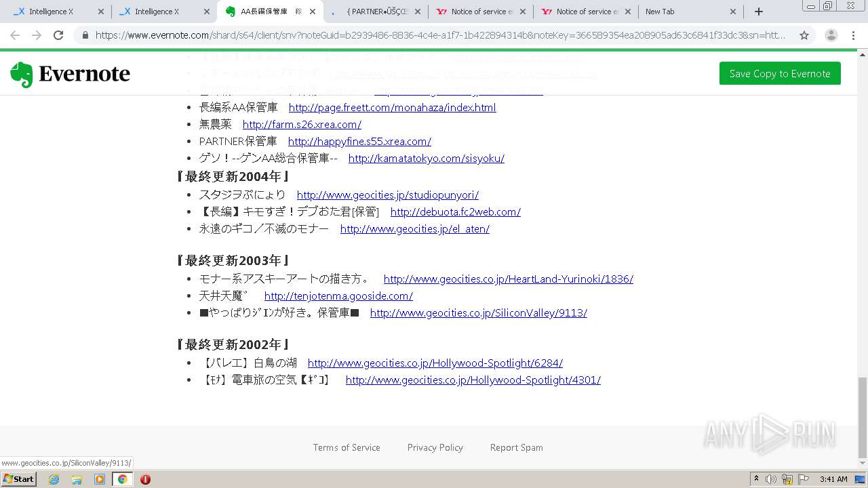Click the 無農薬 list text
The height and width of the screenshot is (488, 868).
[215, 124]
